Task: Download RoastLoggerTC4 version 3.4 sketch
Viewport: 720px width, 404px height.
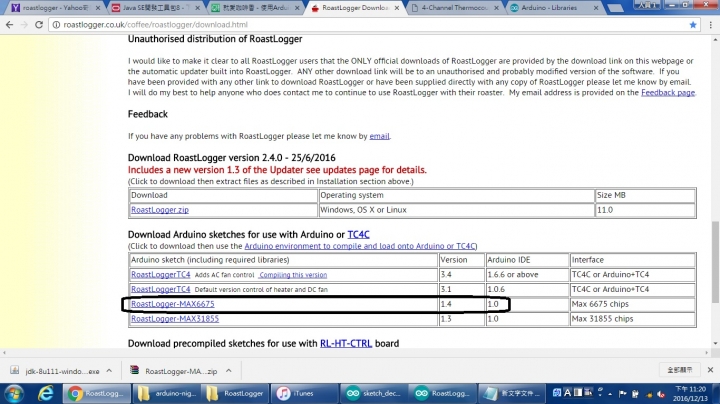Action: 160,275
